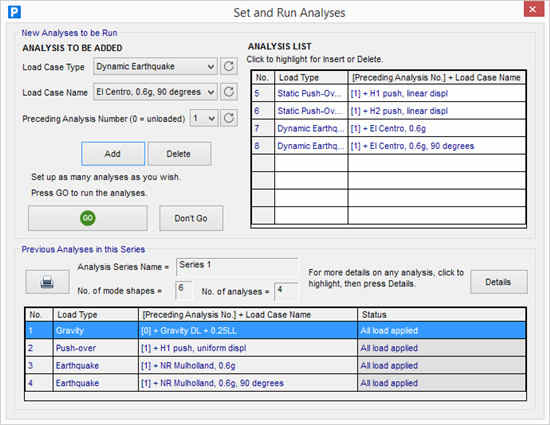This screenshot has width=550, height=425.
Task: Click the Delete button
Action: [179, 154]
